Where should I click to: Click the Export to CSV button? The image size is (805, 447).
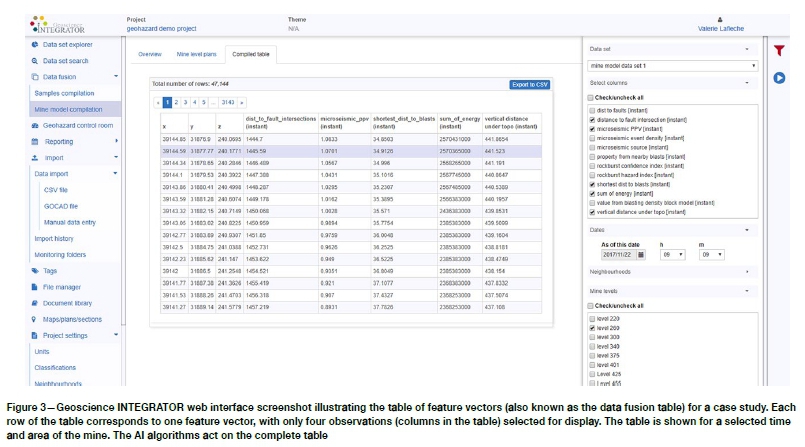coord(529,85)
